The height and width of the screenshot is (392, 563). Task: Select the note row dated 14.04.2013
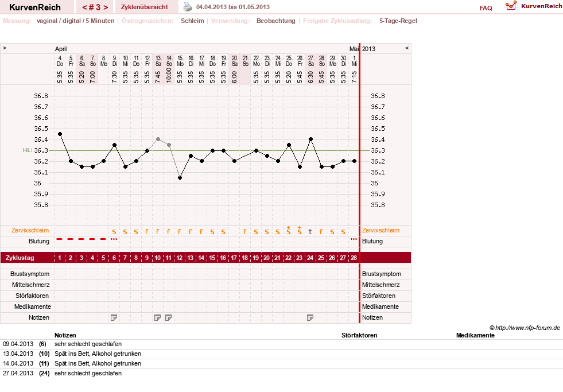pos(281,363)
